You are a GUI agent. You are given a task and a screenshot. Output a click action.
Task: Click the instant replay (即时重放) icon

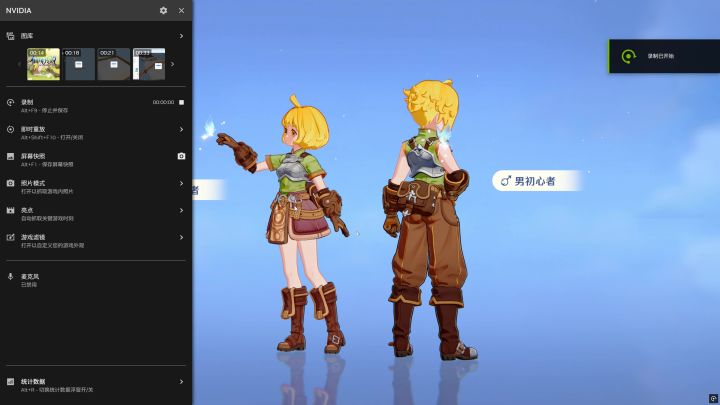[x=11, y=129]
